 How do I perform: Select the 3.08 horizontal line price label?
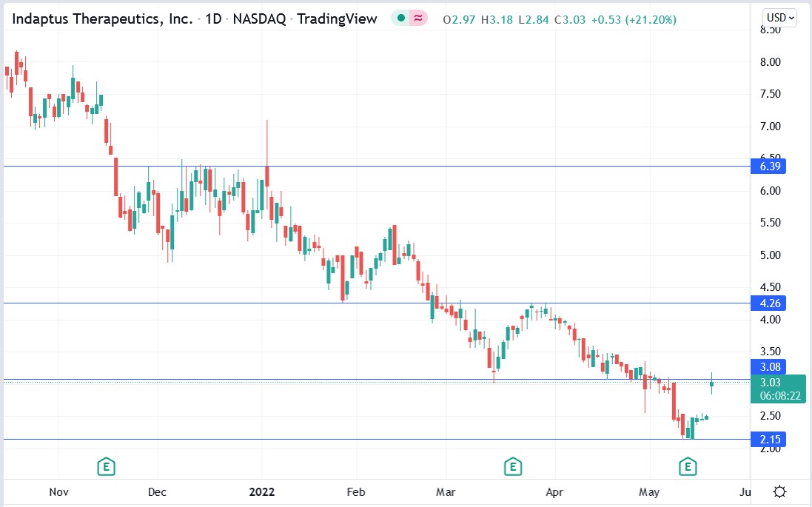768,366
